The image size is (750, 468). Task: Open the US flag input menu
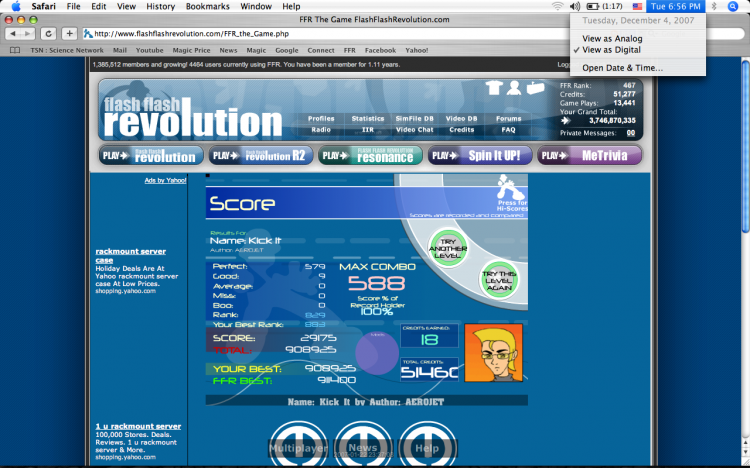pyautogui.click(x=637, y=6)
